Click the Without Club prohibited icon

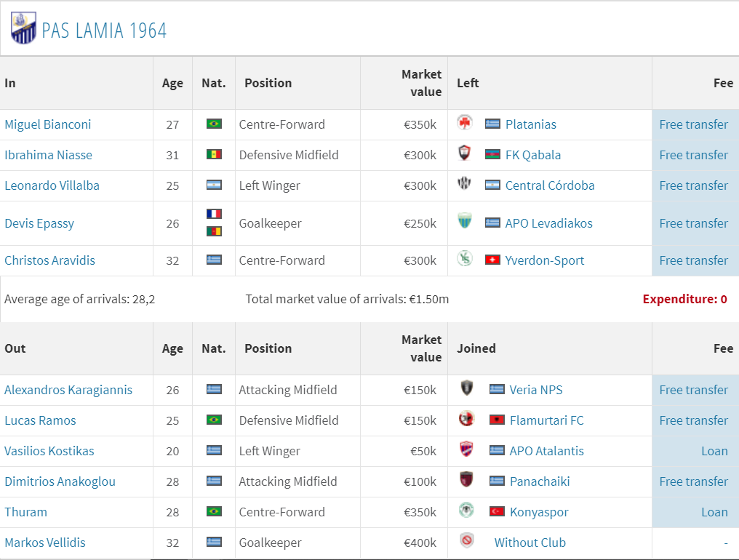[466, 540]
